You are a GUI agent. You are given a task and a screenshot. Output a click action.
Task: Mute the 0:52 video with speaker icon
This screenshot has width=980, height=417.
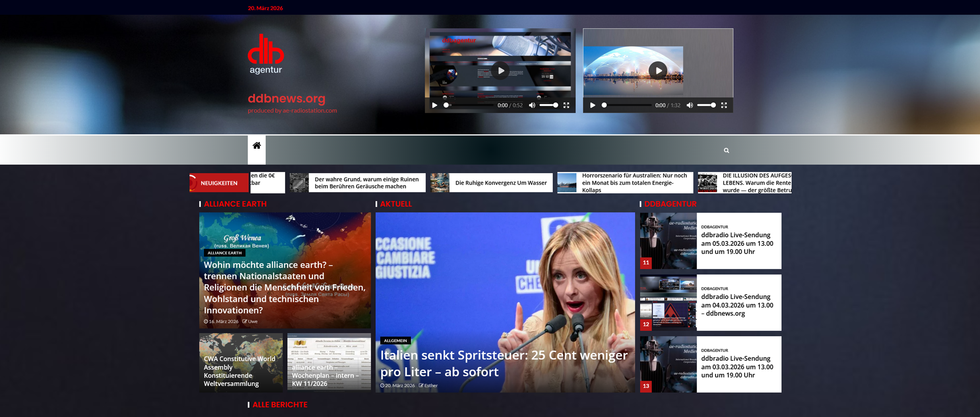[x=532, y=105]
